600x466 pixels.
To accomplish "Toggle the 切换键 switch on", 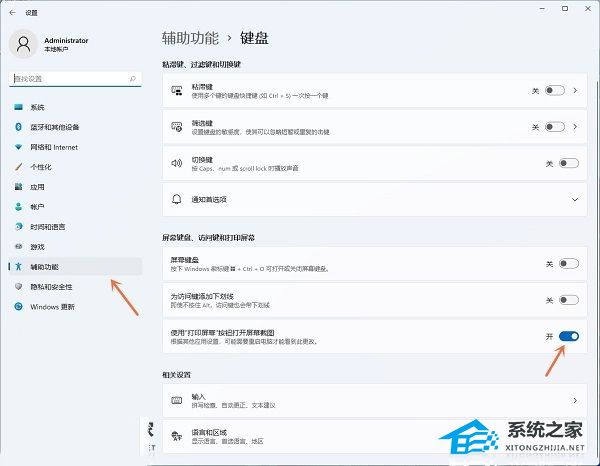I will (x=568, y=163).
